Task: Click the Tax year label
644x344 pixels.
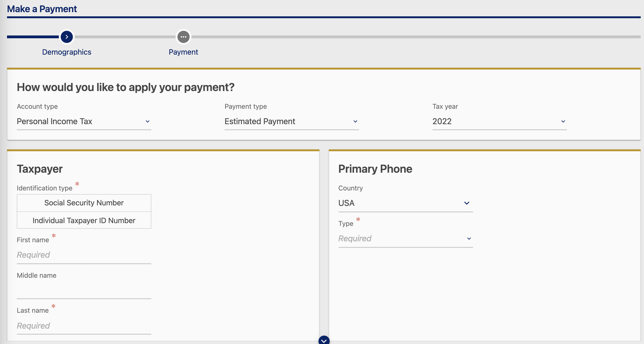Action: coord(445,107)
